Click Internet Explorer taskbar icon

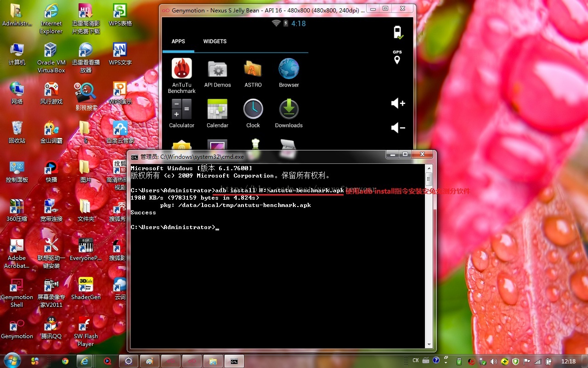tap(85, 361)
